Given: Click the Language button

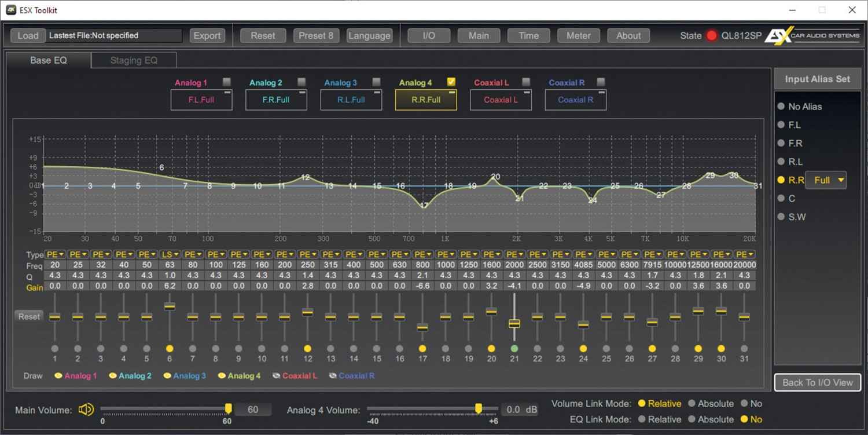Looking at the screenshot, I should coord(369,35).
